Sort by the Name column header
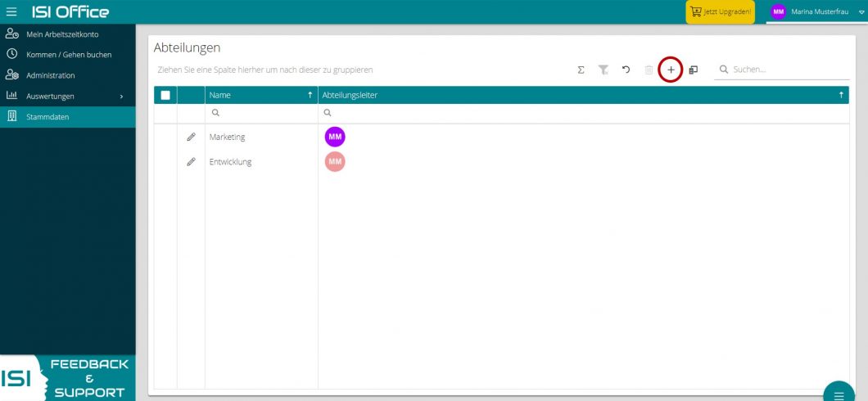Viewport: 868px width, 401px height. [261, 95]
